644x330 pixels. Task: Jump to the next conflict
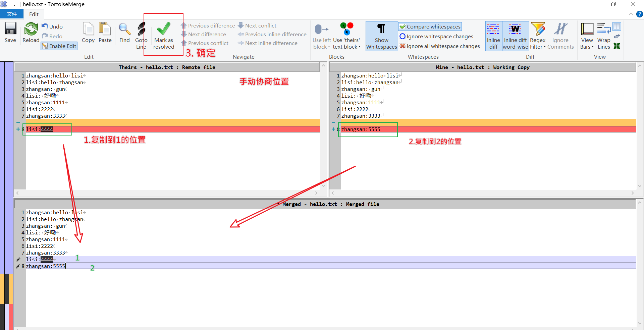[x=258, y=25]
